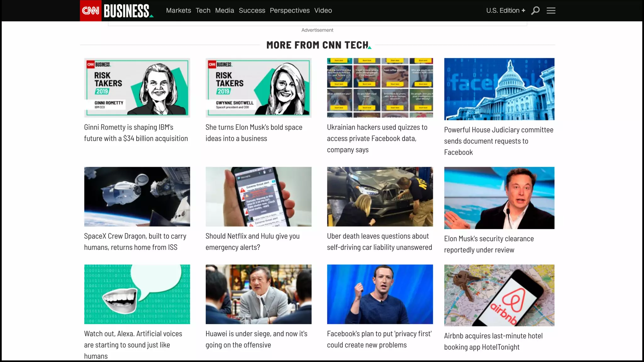Click the CNN logo icon
This screenshot has height=362, width=644.
tap(91, 11)
